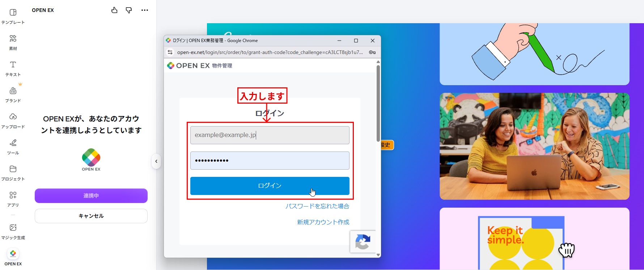
Task: Click the popup vertical scrollbar thumb
Action: (378, 103)
